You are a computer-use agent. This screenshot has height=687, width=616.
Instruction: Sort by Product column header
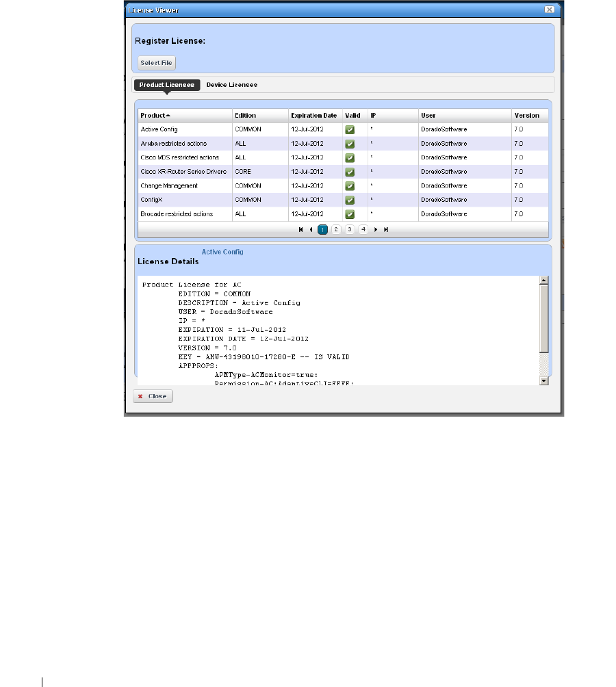coord(185,115)
